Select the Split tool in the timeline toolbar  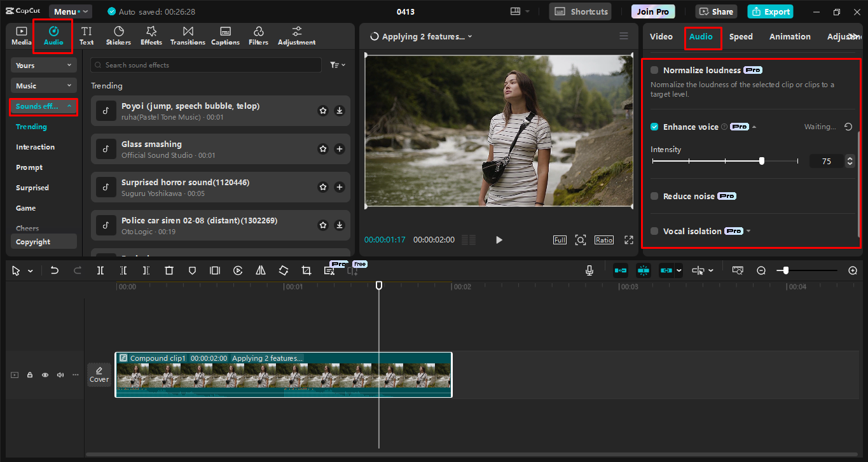click(x=100, y=270)
